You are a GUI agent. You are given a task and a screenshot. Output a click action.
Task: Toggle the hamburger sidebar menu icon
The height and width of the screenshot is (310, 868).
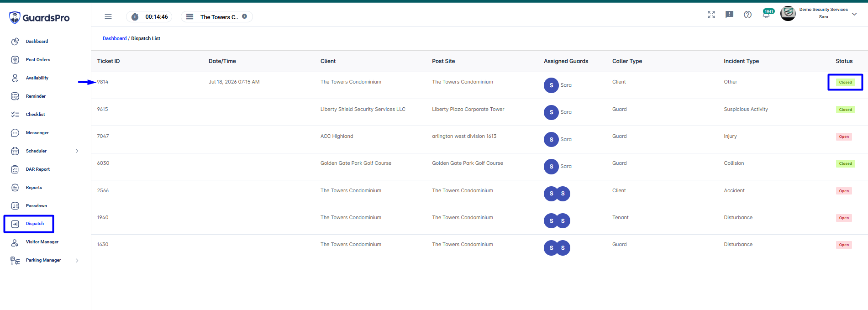click(108, 16)
